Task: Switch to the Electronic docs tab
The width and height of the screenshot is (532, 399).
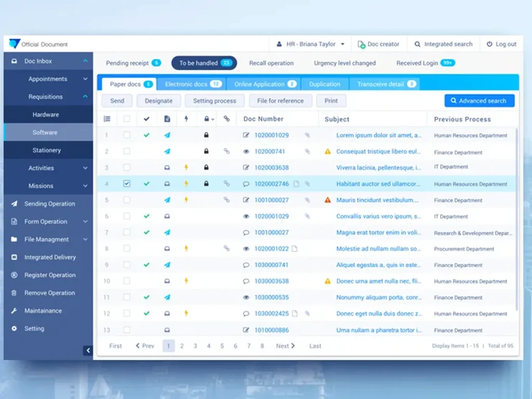Action: click(x=193, y=84)
